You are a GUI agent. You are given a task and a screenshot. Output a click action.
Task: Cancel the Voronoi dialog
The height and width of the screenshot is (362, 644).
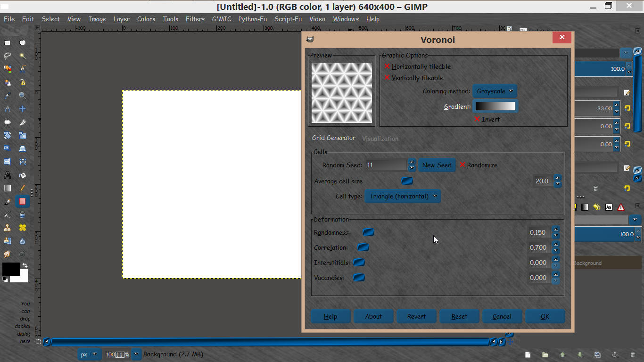pos(502,316)
